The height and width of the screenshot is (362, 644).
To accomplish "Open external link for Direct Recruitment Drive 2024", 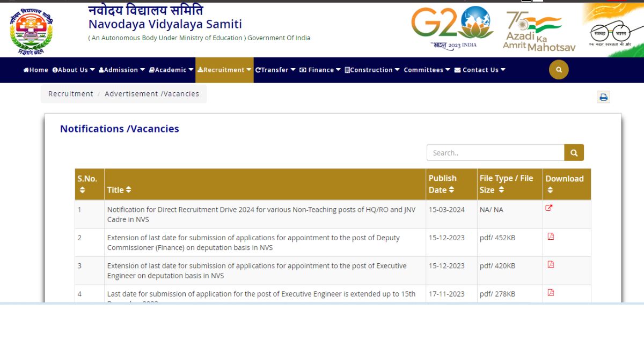I will [x=548, y=208].
